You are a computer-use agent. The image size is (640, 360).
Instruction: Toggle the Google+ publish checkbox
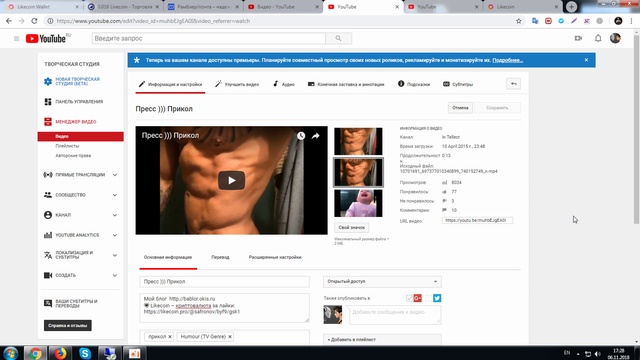[x=409, y=298]
